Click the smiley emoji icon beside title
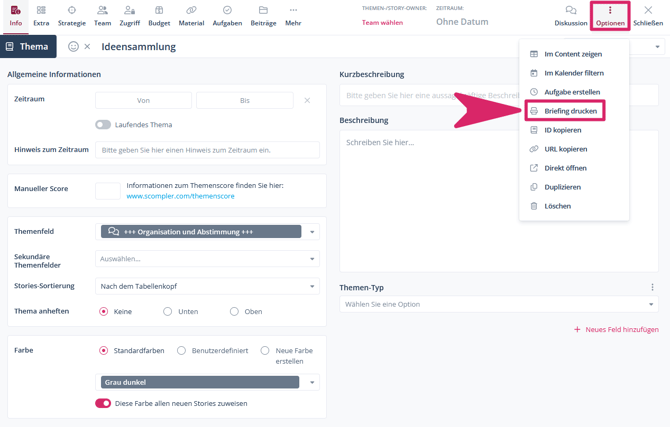 [x=73, y=47]
